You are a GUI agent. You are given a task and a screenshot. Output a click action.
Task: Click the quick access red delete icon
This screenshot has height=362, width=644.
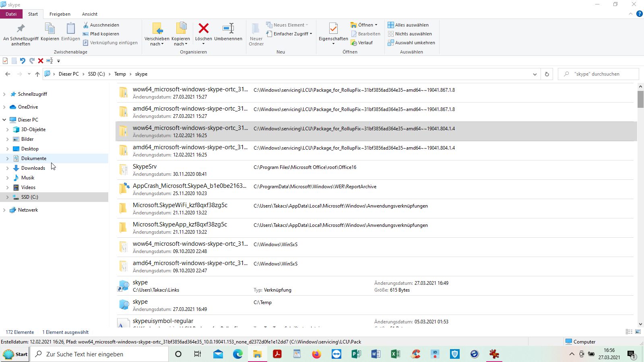point(41,61)
